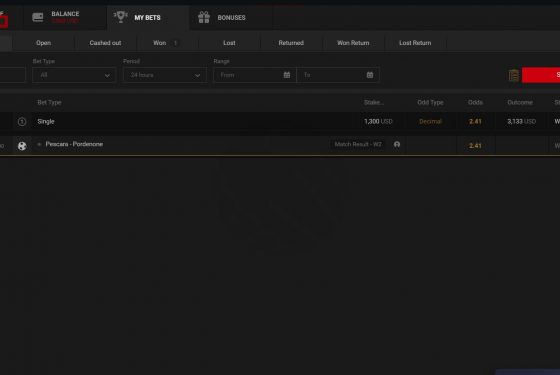Select the Lost Return filter

click(x=415, y=43)
